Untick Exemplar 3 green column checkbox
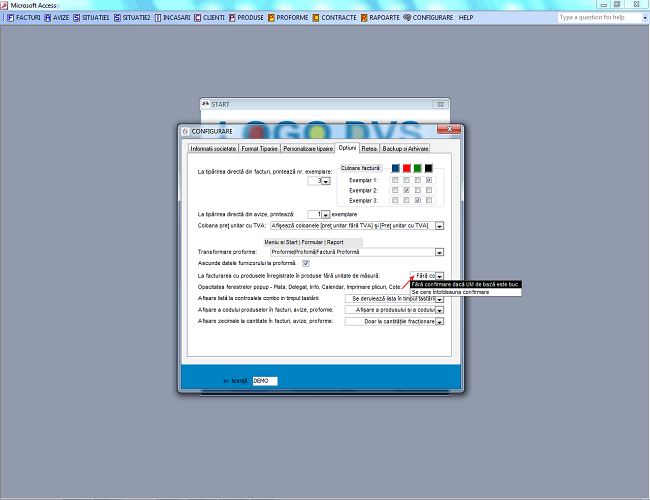 coord(418,200)
